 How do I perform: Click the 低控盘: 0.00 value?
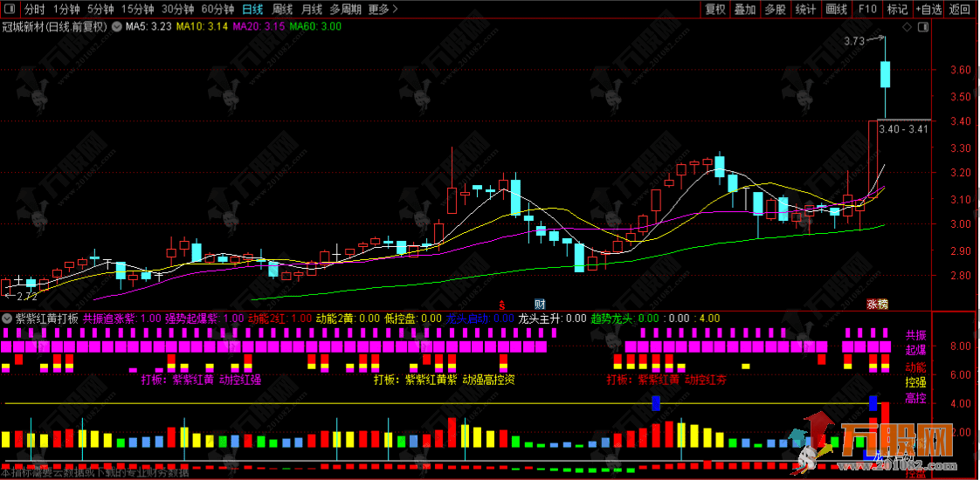412,319
